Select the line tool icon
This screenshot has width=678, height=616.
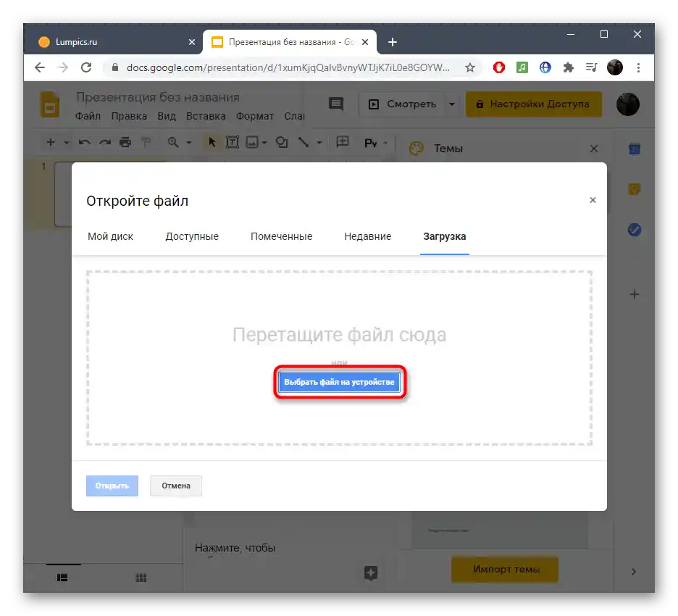(x=304, y=142)
